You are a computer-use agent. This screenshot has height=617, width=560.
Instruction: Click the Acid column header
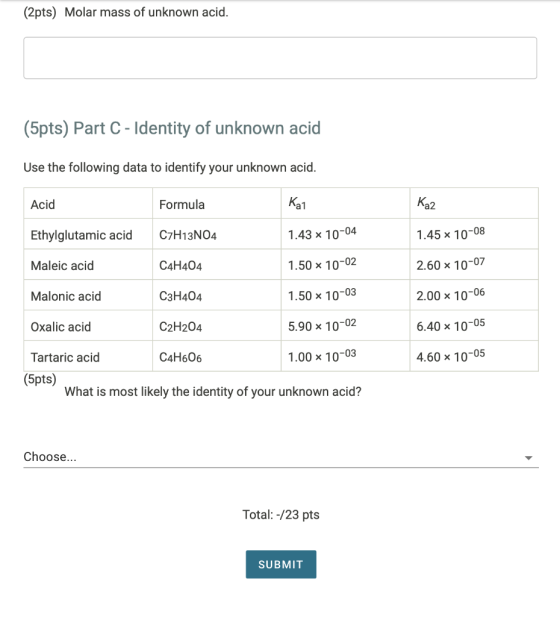43,205
